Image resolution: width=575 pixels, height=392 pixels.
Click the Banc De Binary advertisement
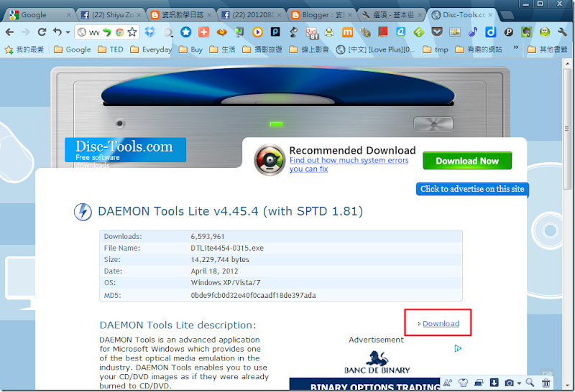(x=377, y=363)
